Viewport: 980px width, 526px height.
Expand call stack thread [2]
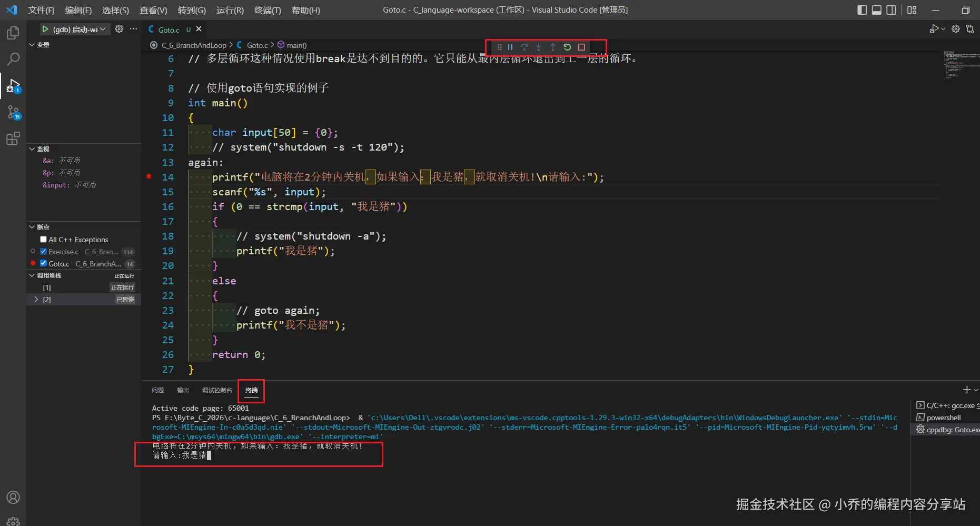tap(36, 300)
